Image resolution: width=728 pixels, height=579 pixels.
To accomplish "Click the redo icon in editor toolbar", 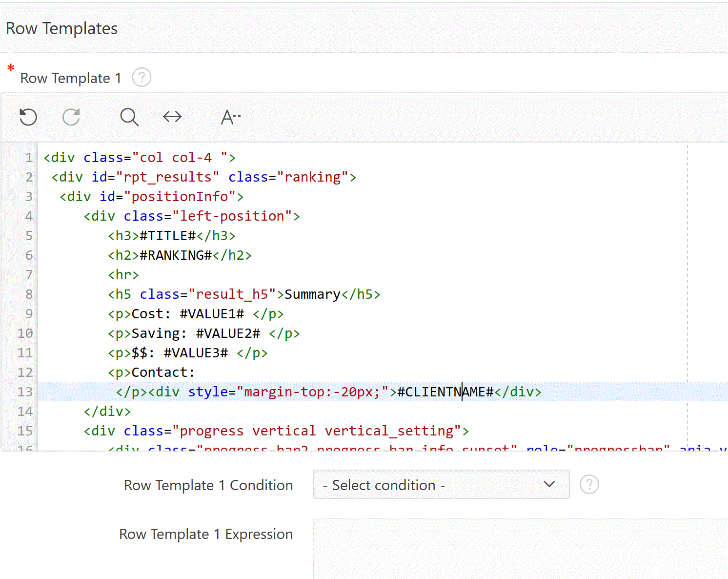I will 71,117.
